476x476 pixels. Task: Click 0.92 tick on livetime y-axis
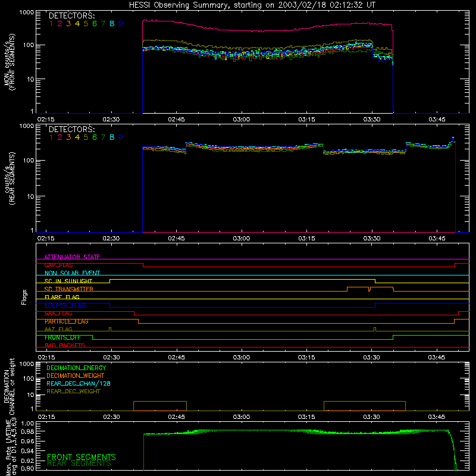[x=27, y=460]
